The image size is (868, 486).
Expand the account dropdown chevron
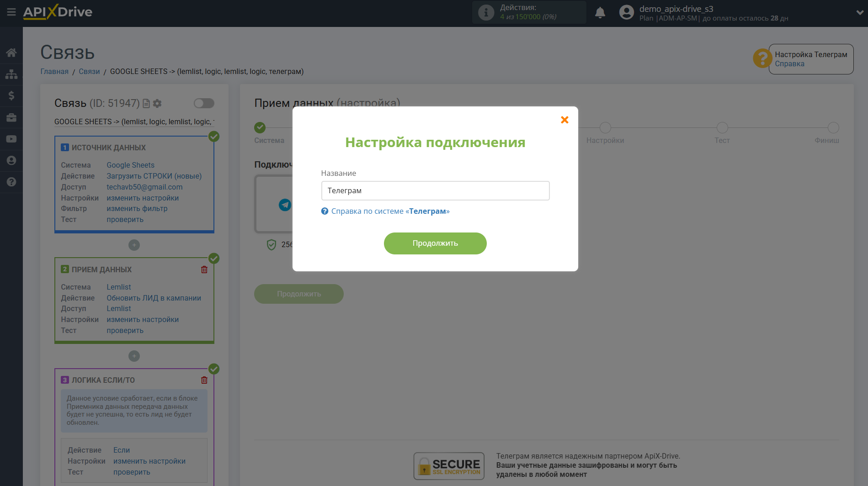coord(859,13)
